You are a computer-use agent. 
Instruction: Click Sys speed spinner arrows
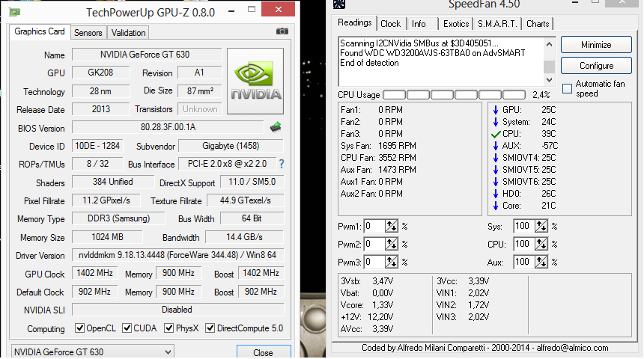click(541, 226)
